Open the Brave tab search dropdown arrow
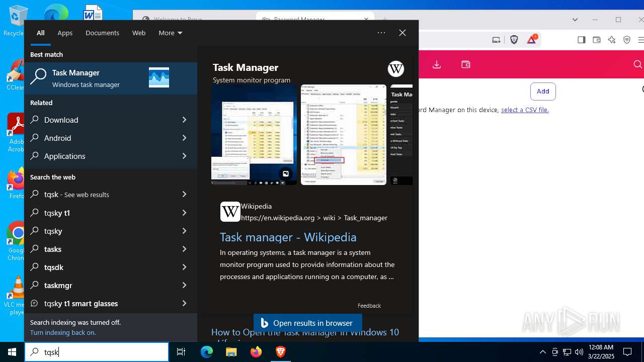Image resolution: width=644 pixels, height=362 pixels. tap(575, 20)
